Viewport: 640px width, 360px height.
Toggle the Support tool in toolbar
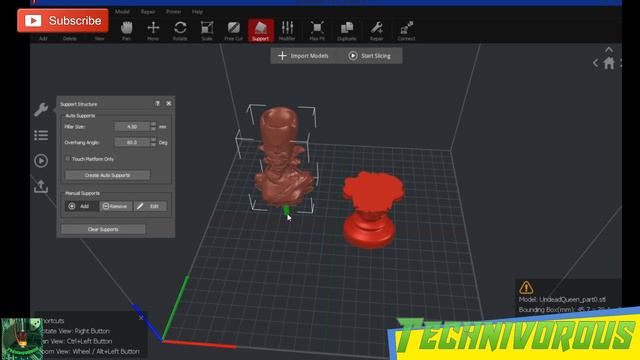pyautogui.click(x=260, y=31)
